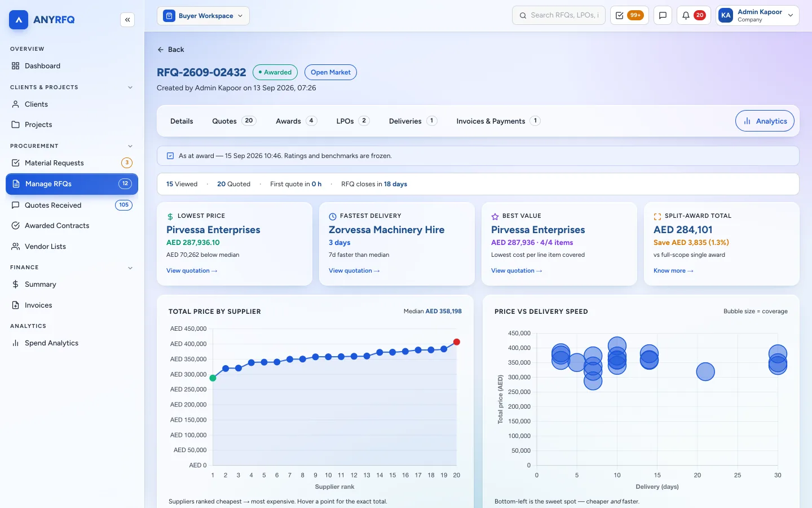The image size is (812, 508).
Task: Open Vendor Lists page
Action: pyautogui.click(x=72, y=247)
